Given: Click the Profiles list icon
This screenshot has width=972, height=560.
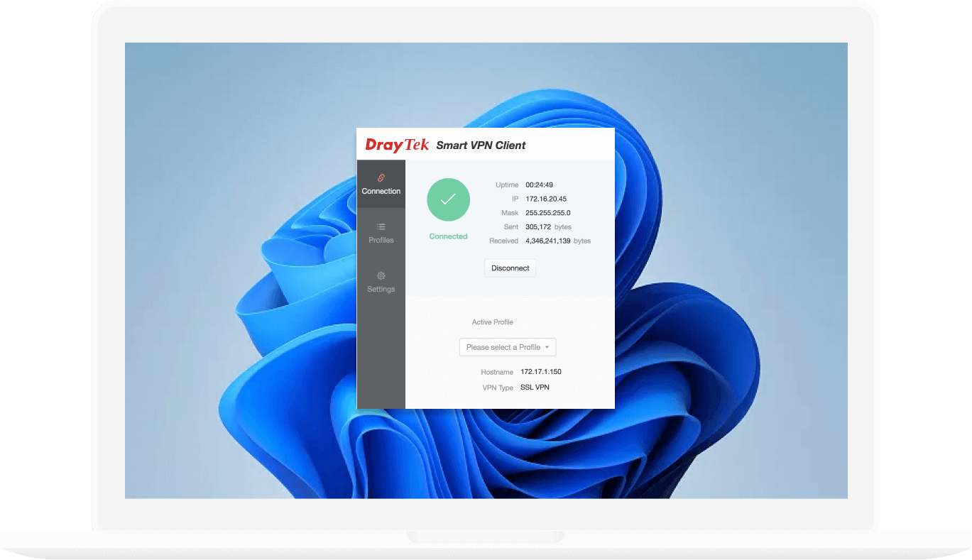Looking at the screenshot, I should [381, 227].
